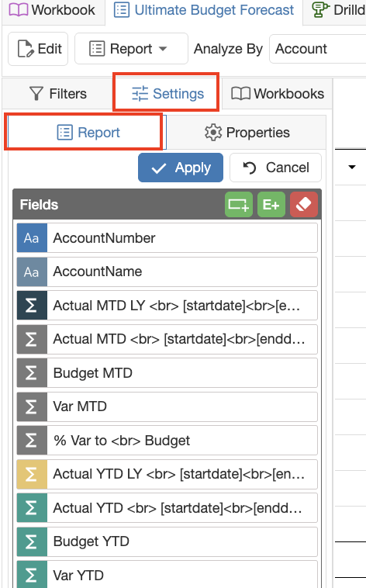The image size is (366, 588).
Task: Click the sigma icon next to Budget MTD
Action: (32, 373)
